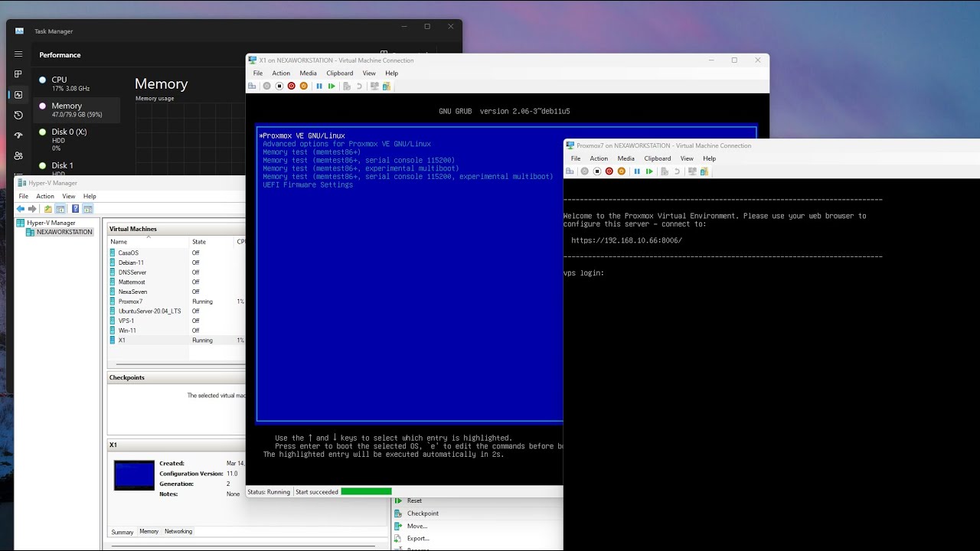Open Task Manager hamburger navigation menu
The height and width of the screenshot is (551, 980).
click(x=18, y=54)
